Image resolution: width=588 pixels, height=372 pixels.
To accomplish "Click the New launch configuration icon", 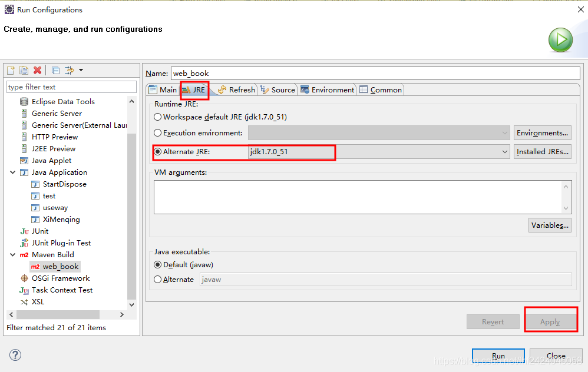I will [11, 70].
